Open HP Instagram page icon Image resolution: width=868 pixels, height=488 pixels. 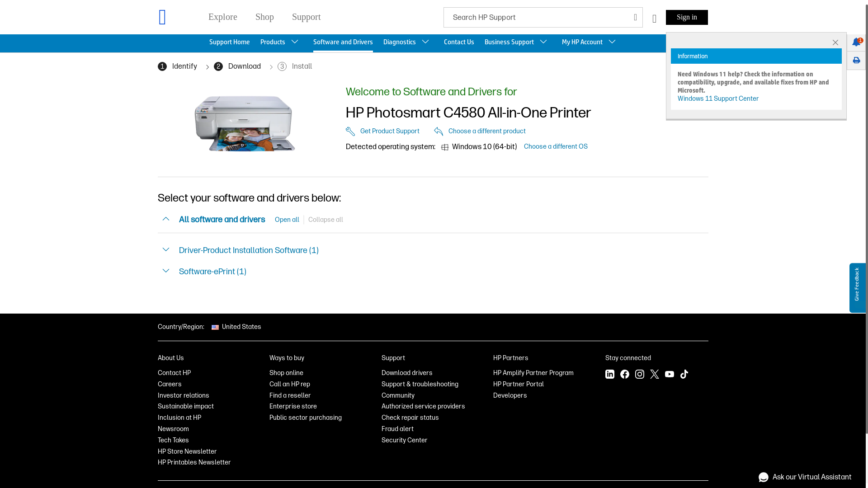click(640, 374)
